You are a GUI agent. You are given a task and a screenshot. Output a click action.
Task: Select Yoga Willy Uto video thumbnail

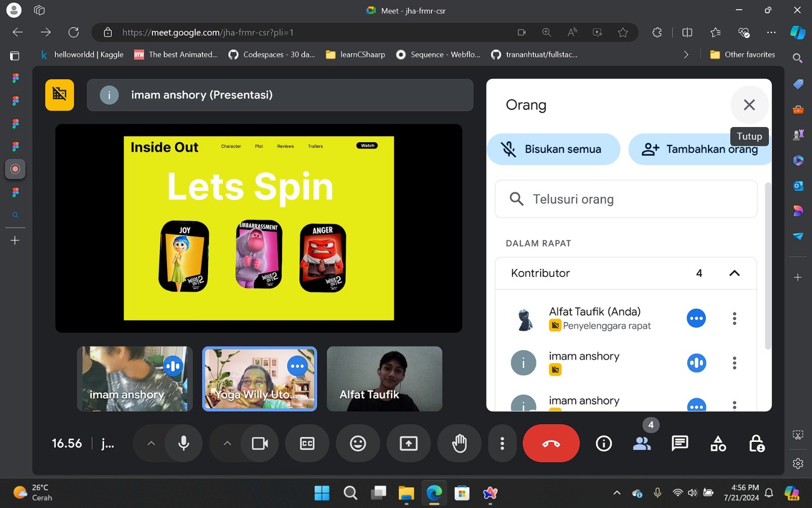259,379
